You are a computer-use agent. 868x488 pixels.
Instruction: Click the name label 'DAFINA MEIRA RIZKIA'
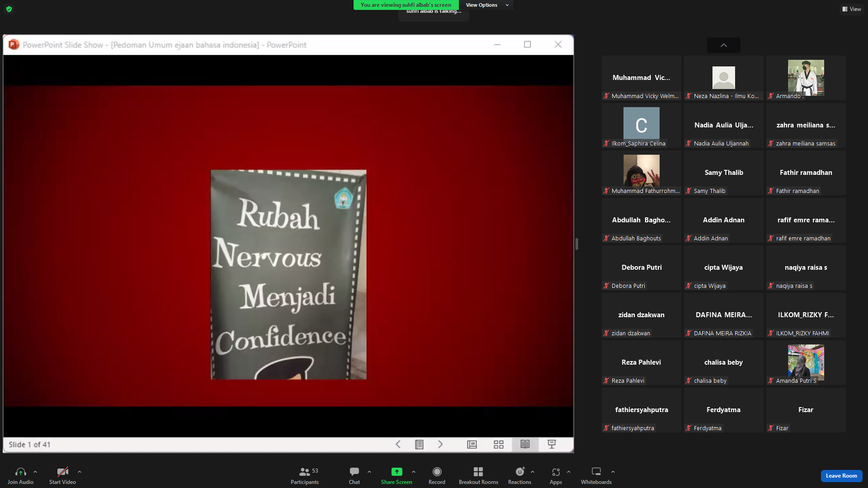tap(722, 333)
